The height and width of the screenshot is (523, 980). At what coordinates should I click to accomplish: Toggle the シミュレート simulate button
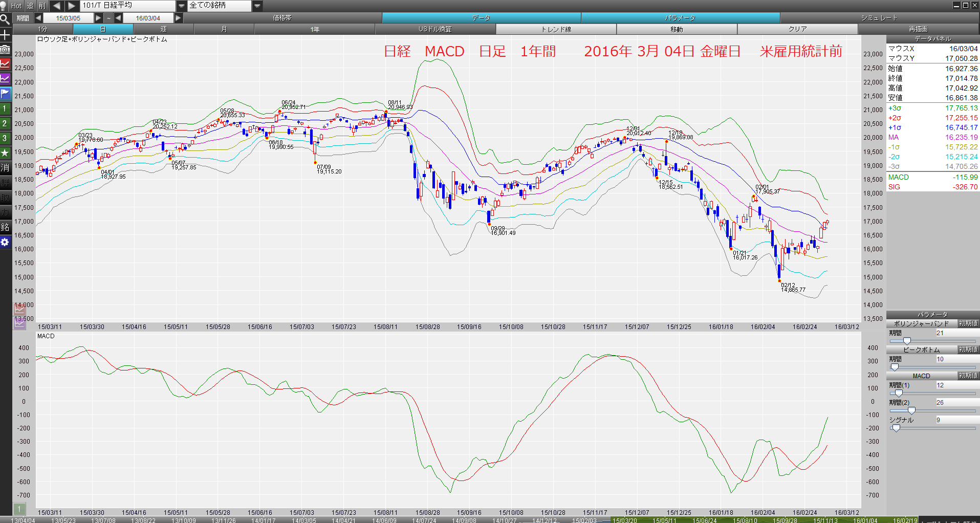[879, 18]
